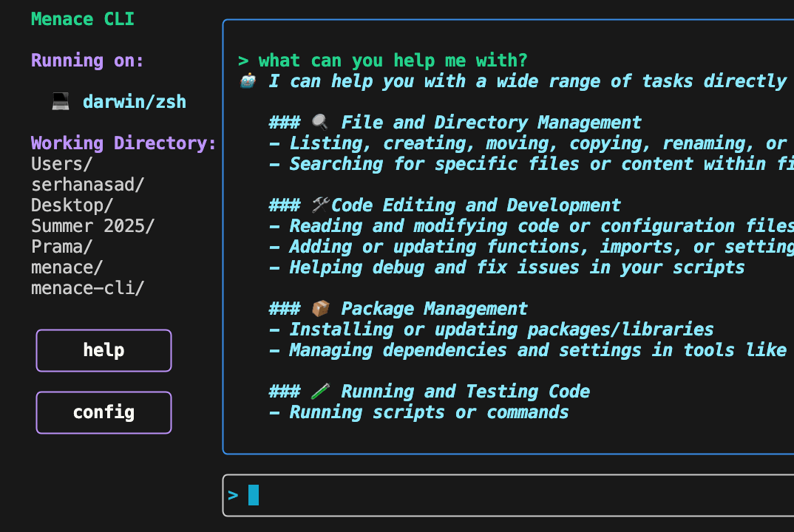Click the Running on label

87,61
